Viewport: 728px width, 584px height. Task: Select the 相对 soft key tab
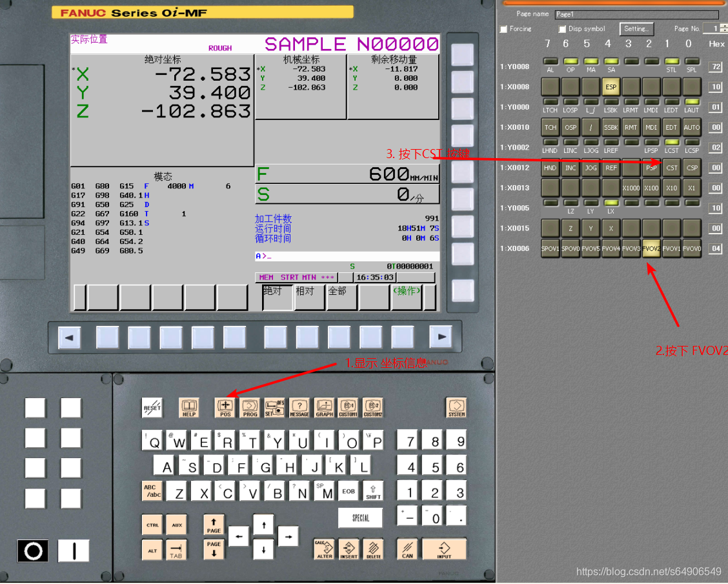pyautogui.click(x=310, y=297)
